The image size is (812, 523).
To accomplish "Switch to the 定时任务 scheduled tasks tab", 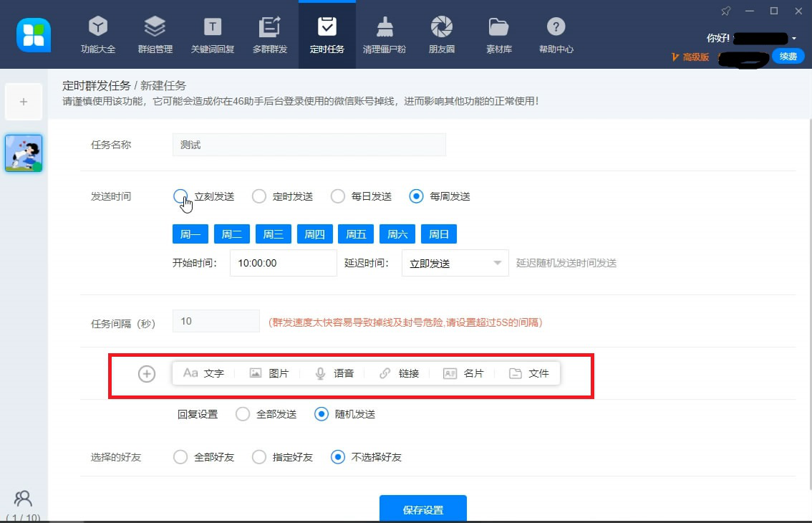I will point(327,34).
